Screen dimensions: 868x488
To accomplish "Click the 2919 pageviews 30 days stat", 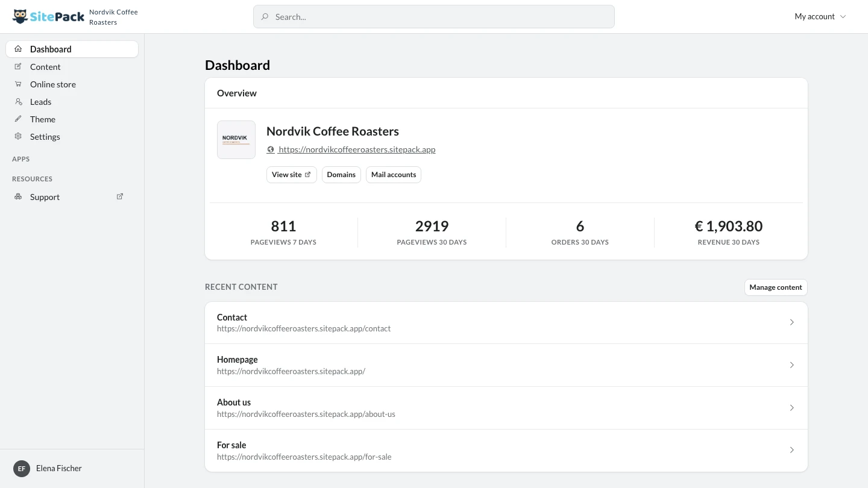I will coord(432,232).
